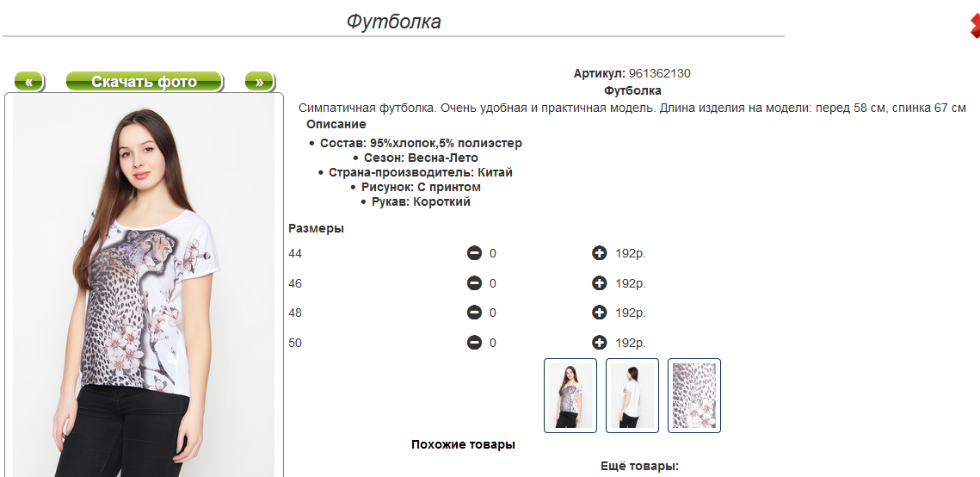Go to previous photo with « button
The height and width of the screenshot is (477, 980).
click(28, 82)
